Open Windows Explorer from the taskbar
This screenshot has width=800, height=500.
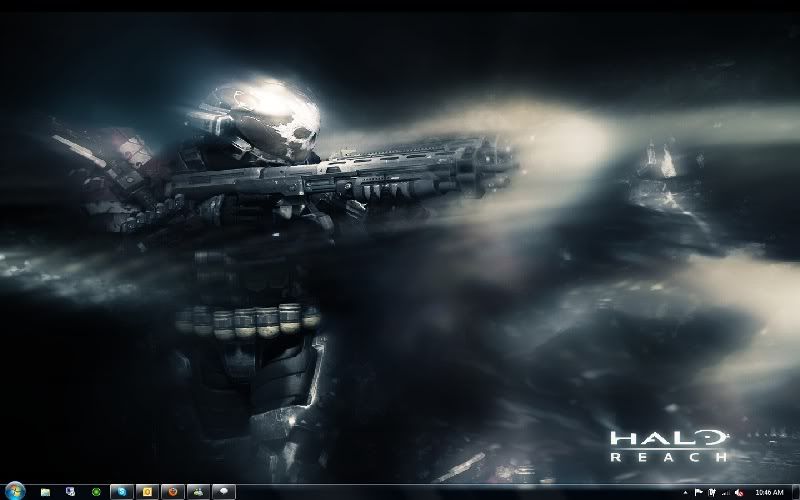click(45, 492)
